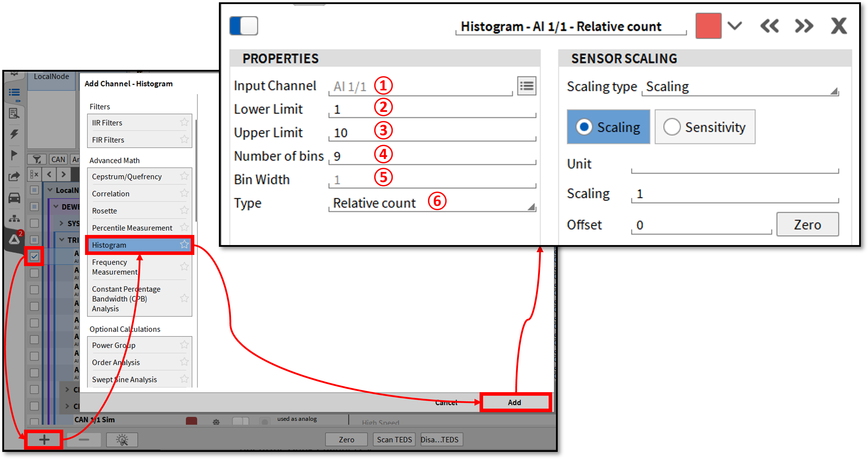The image size is (868, 459).
Task: Select Correlation in the Advanced Math list
Action: click(x=111, y=194)
